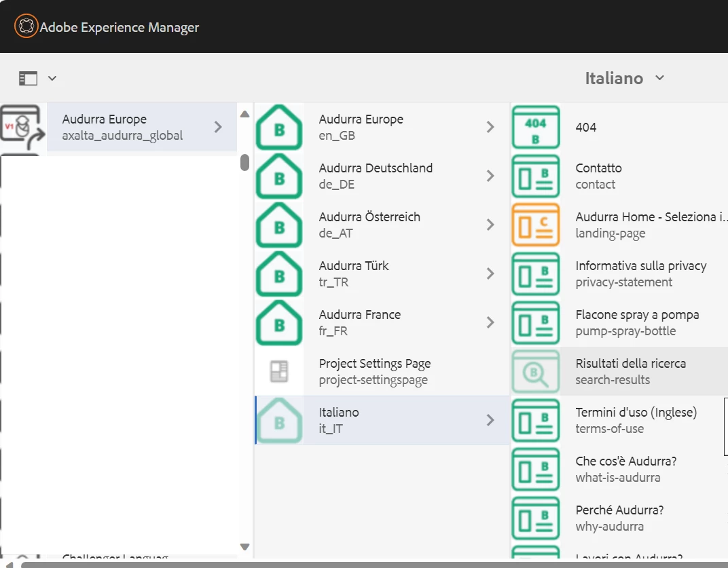Click the Audurra Home landing-page title

(651, 216)
